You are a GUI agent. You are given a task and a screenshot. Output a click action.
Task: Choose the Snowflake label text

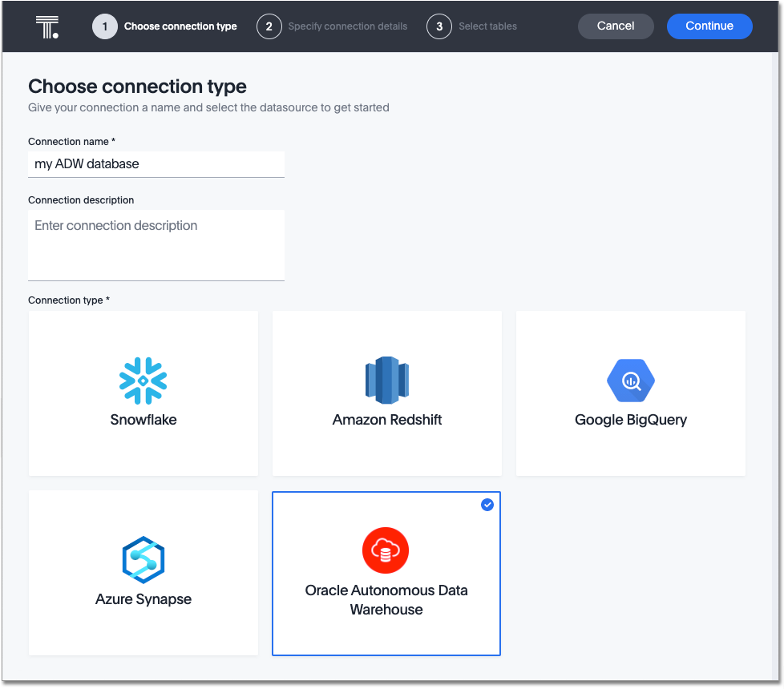pos(143,420)
